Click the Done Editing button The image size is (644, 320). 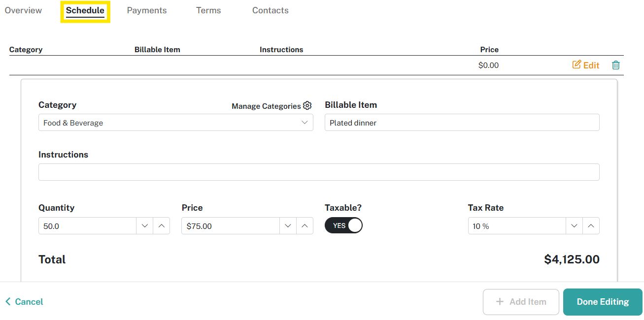pyautogui.click(x=603, y=302)
